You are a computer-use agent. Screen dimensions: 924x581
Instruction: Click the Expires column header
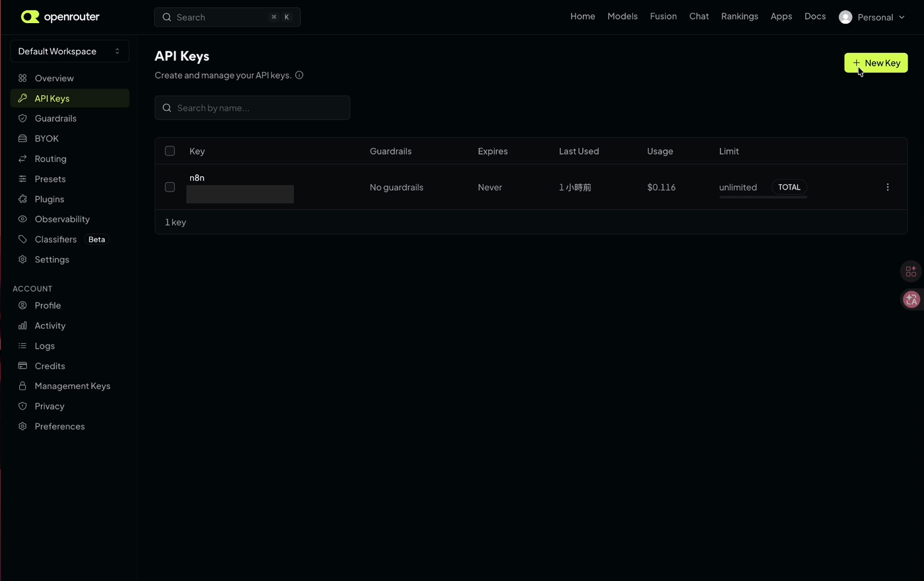tap(493, 151)
